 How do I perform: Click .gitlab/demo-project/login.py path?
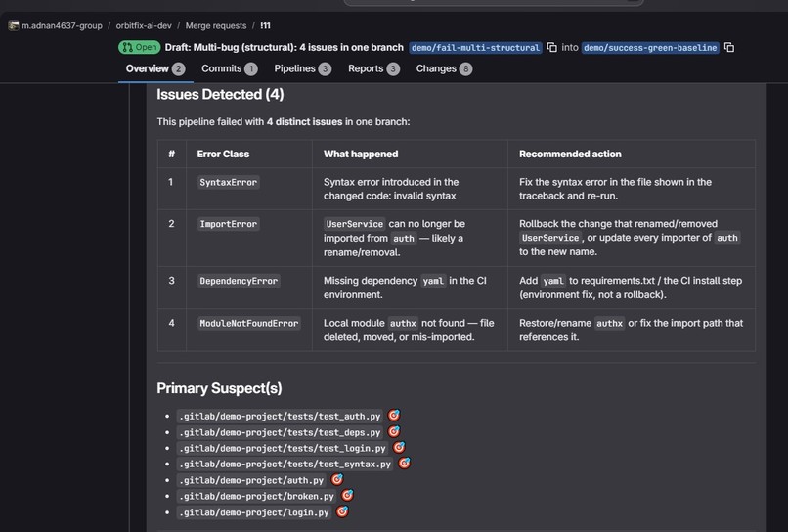tap(254, 512)
